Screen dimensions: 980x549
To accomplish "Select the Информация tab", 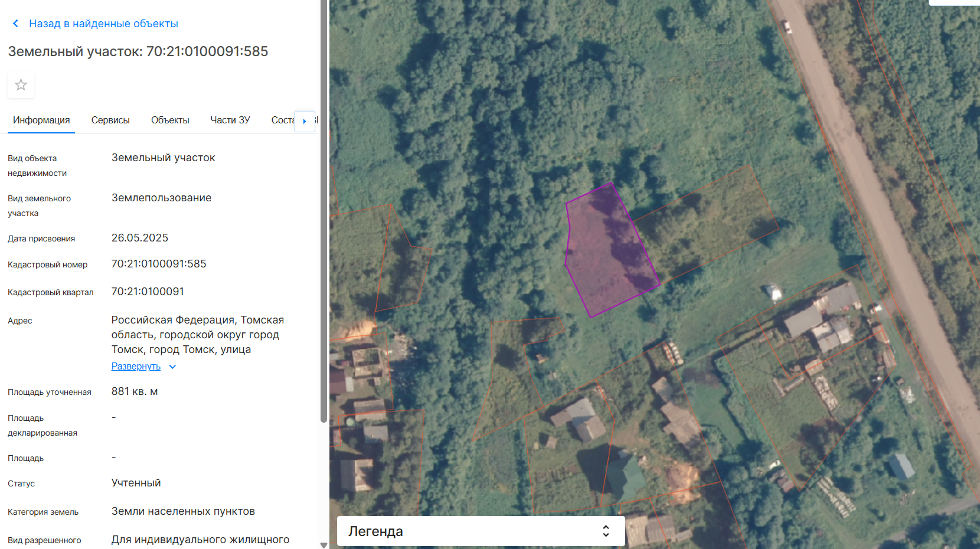I will click(41, 120).
